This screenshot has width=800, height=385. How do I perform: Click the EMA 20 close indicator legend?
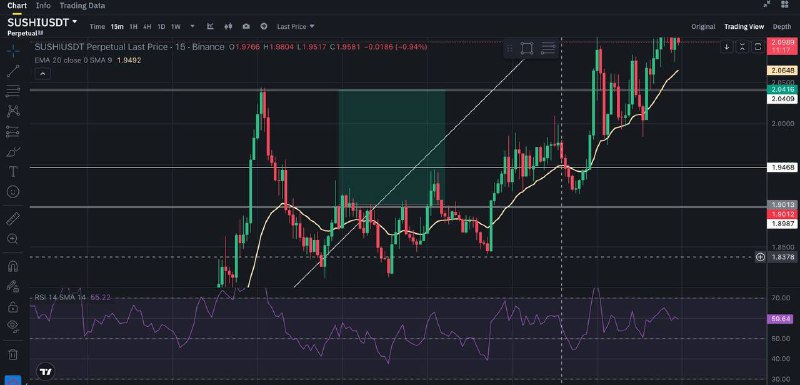coord(88,60)
